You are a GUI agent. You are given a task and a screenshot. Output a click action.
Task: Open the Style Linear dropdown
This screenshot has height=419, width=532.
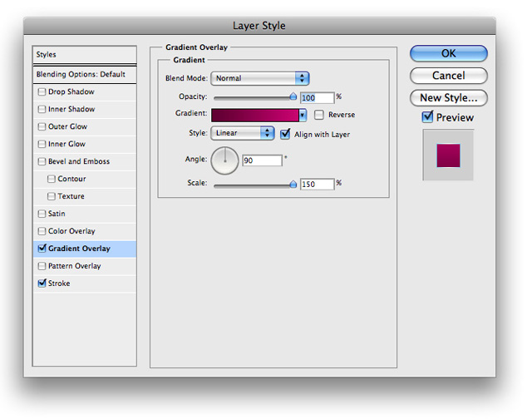(x=242, y=133)
